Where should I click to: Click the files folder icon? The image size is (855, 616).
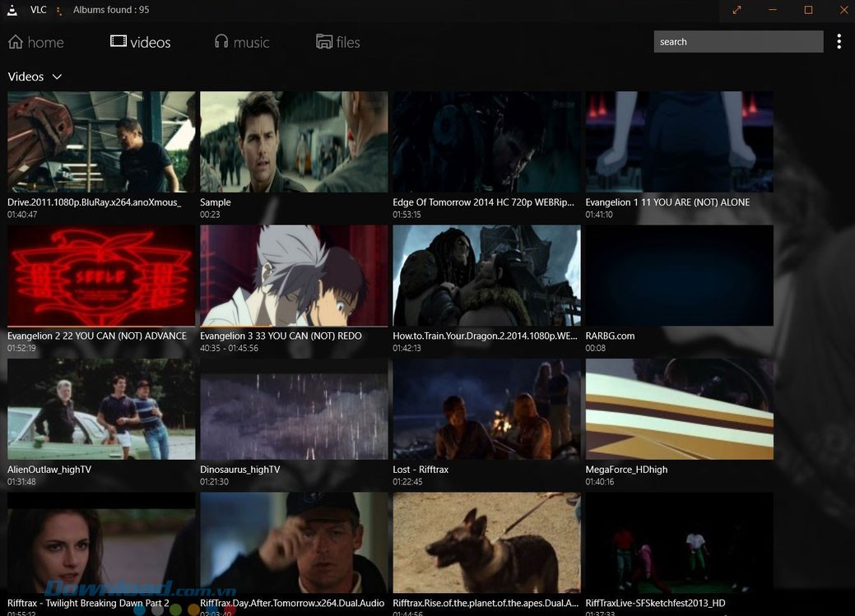324,42
